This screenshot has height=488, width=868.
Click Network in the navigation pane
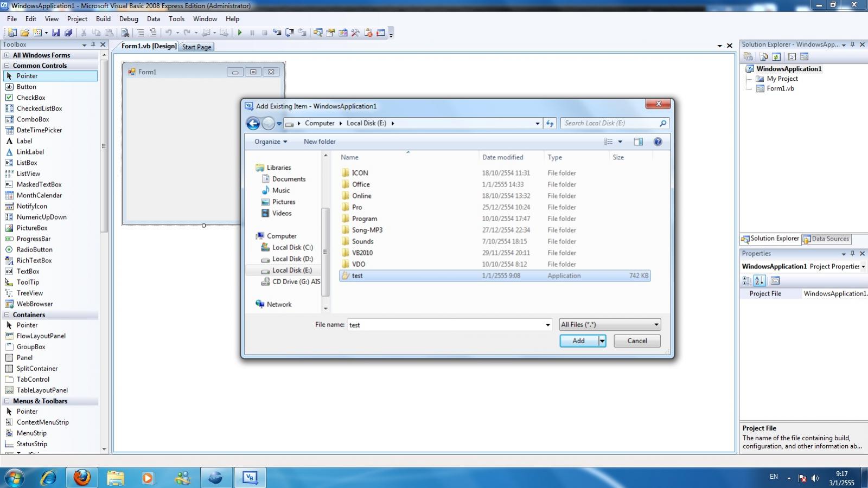point(279,304)
